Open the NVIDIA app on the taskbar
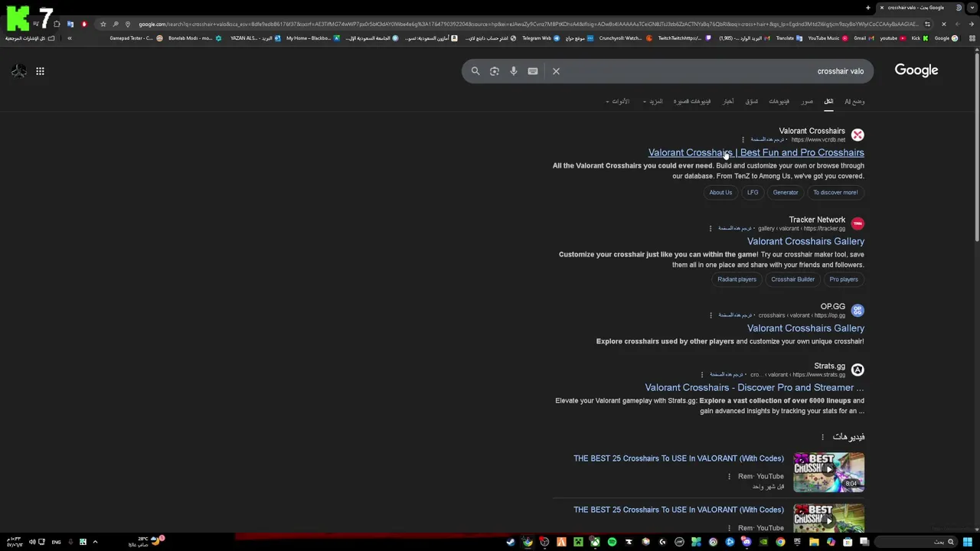 [763, 542]
